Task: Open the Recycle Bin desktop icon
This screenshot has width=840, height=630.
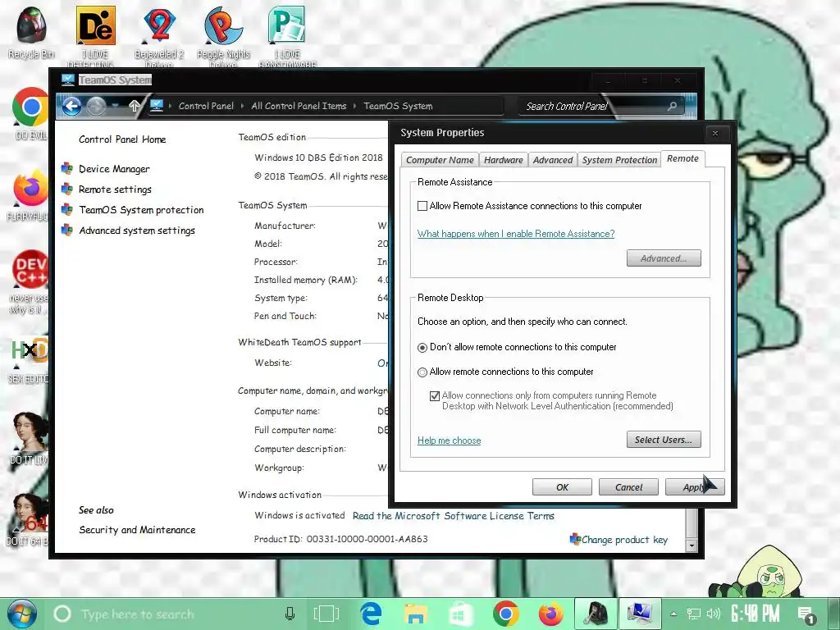Action: [x=31, y=32]
